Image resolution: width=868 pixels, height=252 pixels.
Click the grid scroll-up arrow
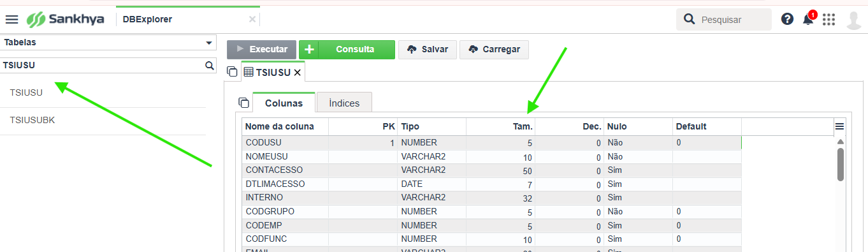[x=840, y=142]
